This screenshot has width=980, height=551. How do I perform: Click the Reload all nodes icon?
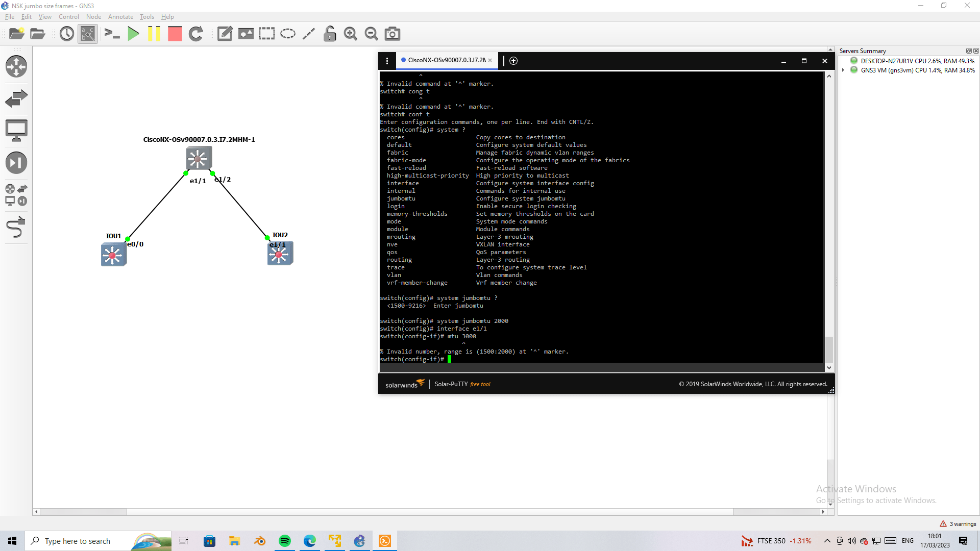coord(197,34)
